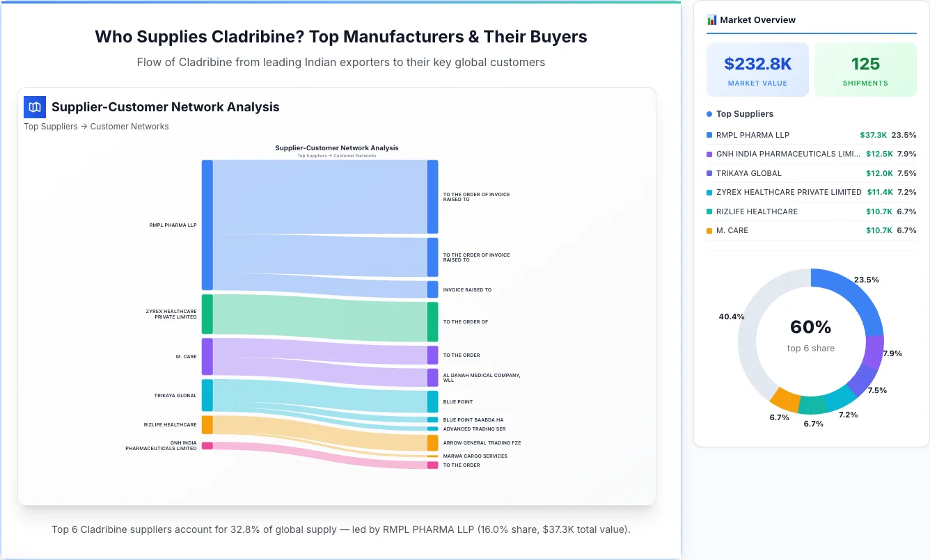Click the bar chart icon beside Market Overview
The width and height of the screenshot is (930, 560).
(x=711, y=19)
